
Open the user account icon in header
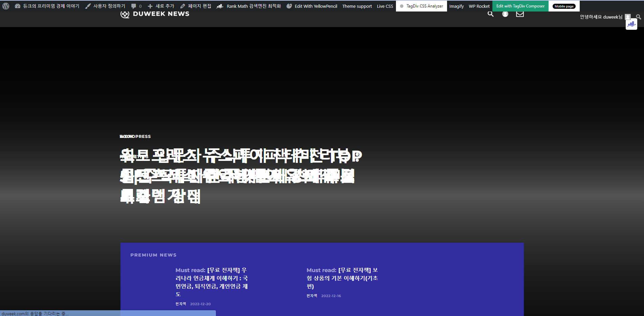[x=505, y=14]
